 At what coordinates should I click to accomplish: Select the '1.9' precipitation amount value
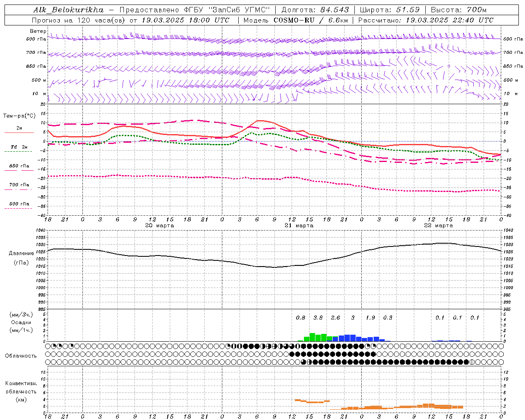[370, 318]
